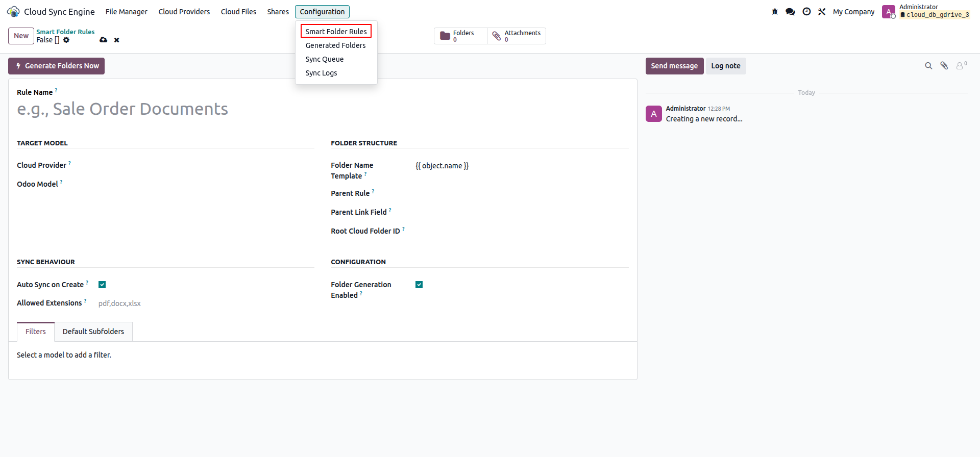The width and height of the screenshot is (980, 457).
Task: Go to the Cloud Files menu
Action: [238, 12]
